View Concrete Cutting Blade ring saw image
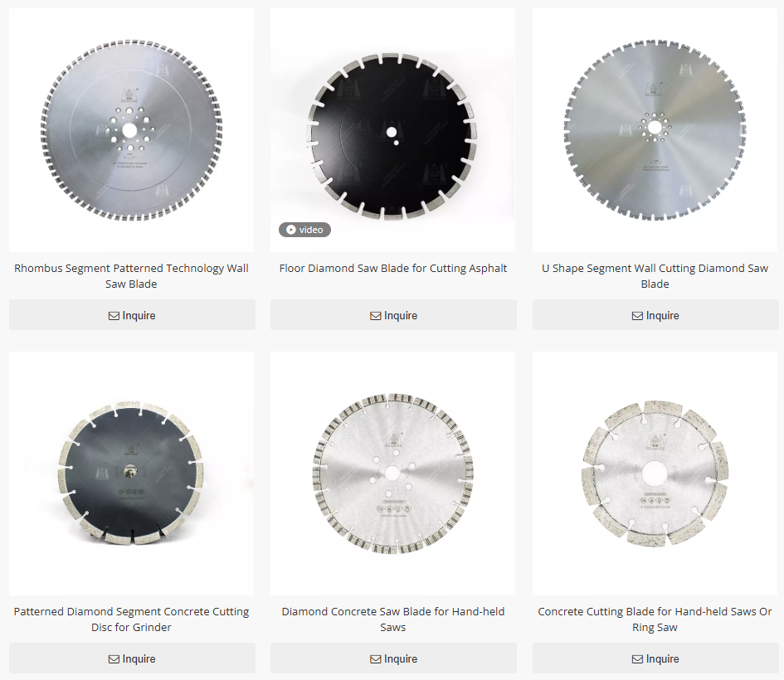The height and width of the screenshot is (680, 784). point(655,474)
